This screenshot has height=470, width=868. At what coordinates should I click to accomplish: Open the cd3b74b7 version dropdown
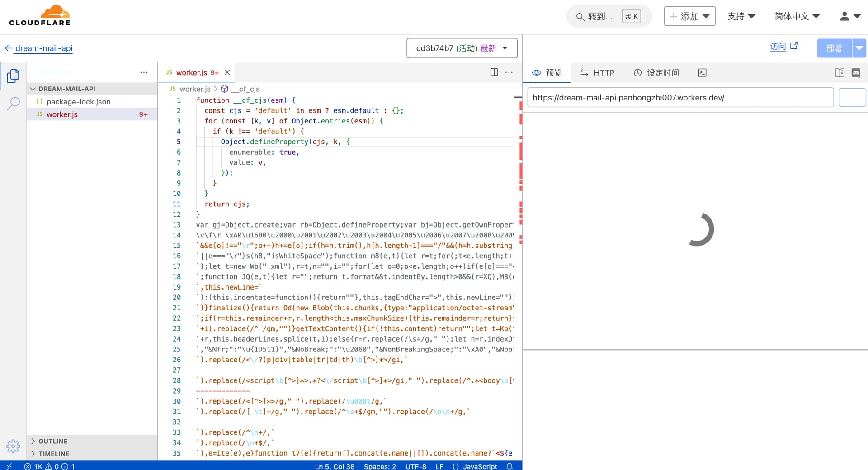coord(462,48)
